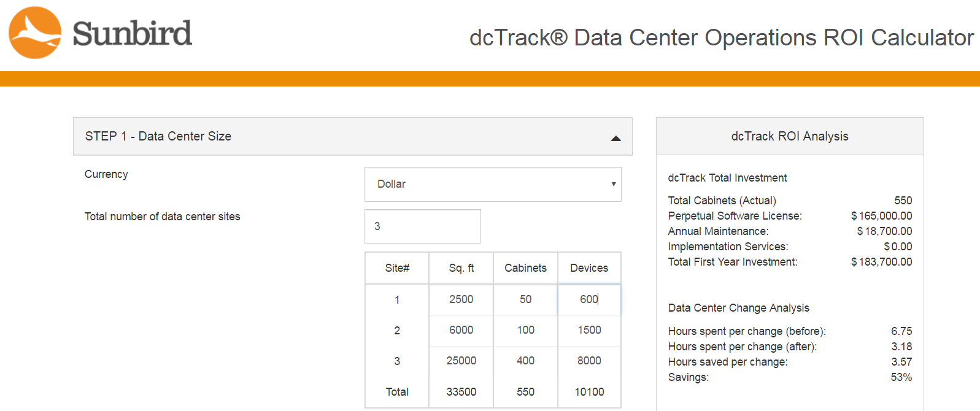This screenshot has height=411, width=980.
Task: Click the ROI Calculator page title
Action: 722,37
